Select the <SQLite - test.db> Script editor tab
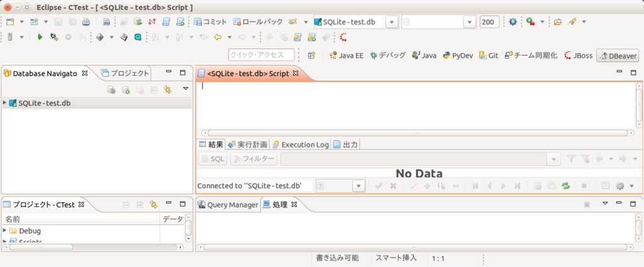 (248, 74)
